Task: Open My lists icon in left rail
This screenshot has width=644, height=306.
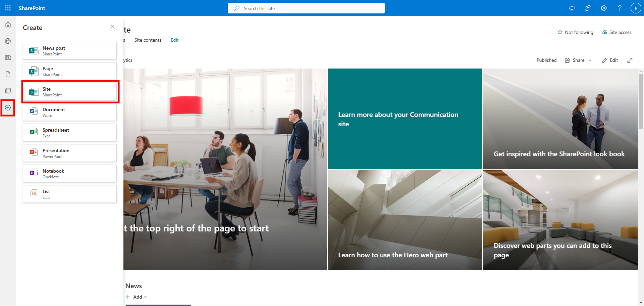Action: pyautogui.click(x=8, y=91)
